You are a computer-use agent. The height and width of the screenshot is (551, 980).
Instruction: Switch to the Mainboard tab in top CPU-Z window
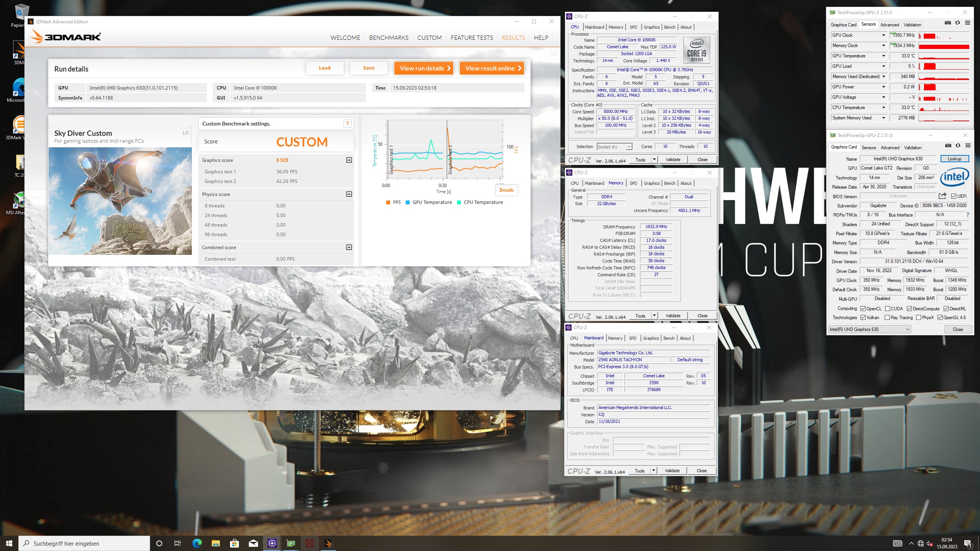click(595, 27)
